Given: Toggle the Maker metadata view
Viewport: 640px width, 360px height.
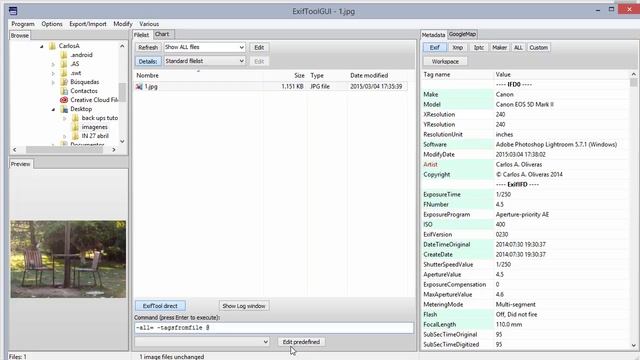Looking at the screenshot, I should click(x=499, y=48).
